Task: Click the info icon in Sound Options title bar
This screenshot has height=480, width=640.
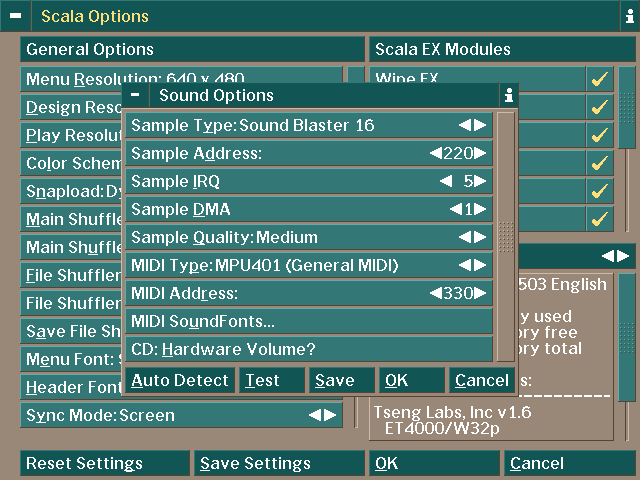Action: pyautogui.click(x=509, y=96)
